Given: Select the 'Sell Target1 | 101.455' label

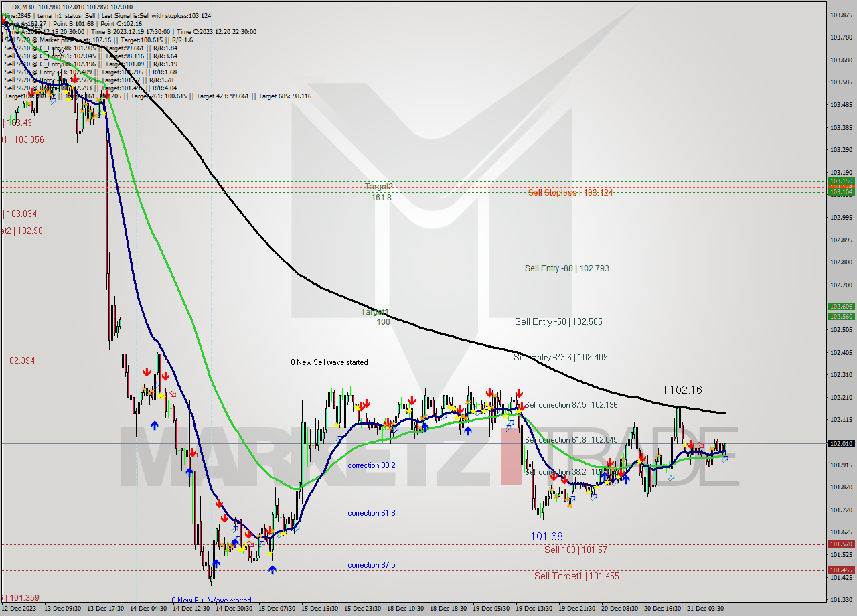Looking at the screenshot, I should coord(576,576).
